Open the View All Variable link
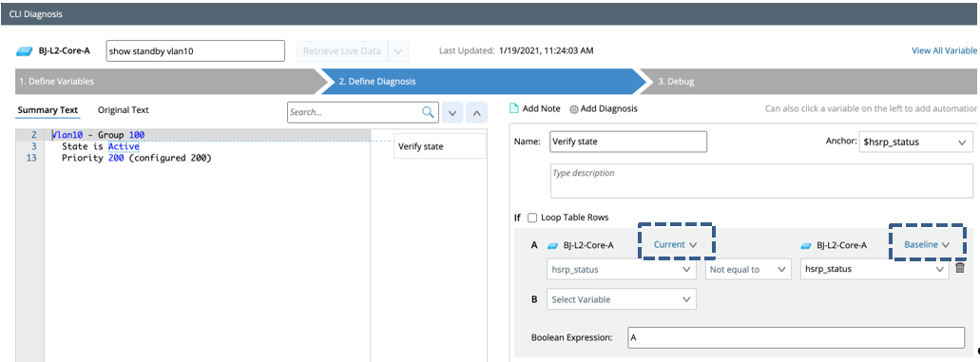980x362 pixels. [944, 50]
